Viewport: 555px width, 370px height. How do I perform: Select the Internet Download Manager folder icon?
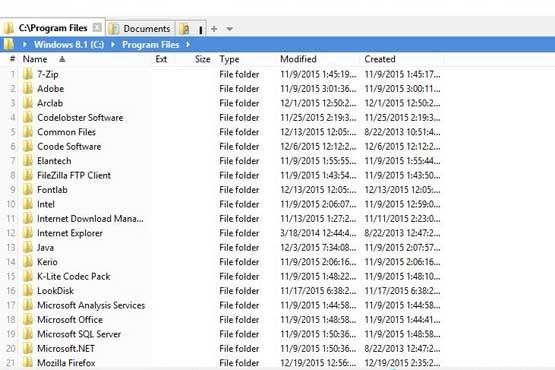click(28, 218)
